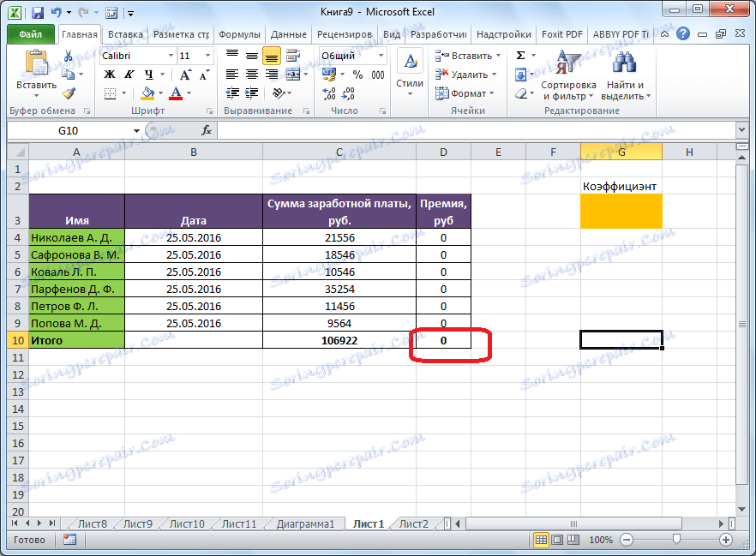Click Найти и выделить binoculars icon
The height and width of the screenshot is (556, 756).
tap(625, 63)
